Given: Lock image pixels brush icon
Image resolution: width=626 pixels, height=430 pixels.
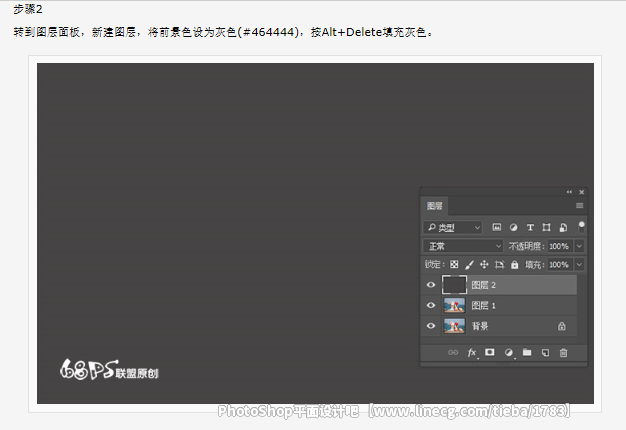Looking at the screenshot, I should pos(469,264).
